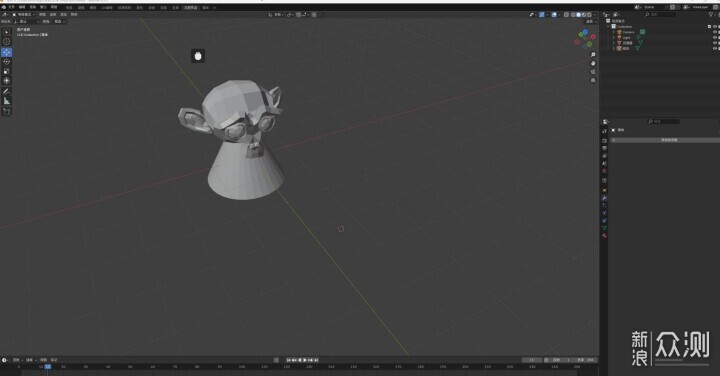This screenshot has height=376, width=720.
Task: Hide the Camera object via eye icon
Action: (714, 32)
